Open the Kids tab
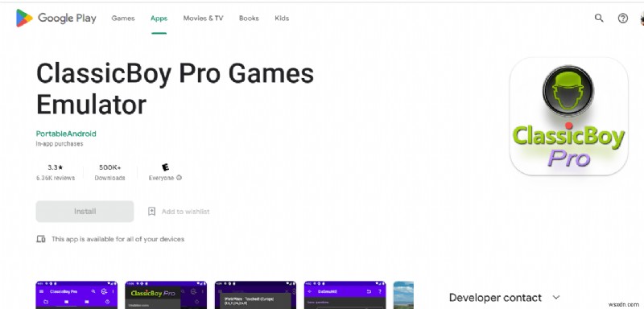 coord(282,18)
